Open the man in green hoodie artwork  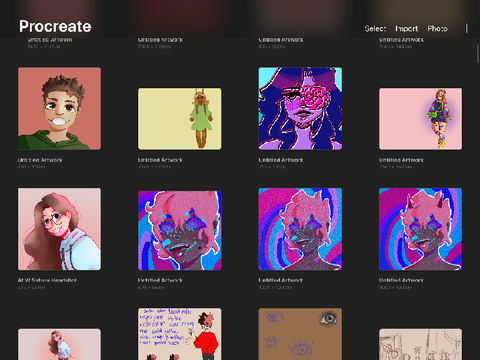59,109
